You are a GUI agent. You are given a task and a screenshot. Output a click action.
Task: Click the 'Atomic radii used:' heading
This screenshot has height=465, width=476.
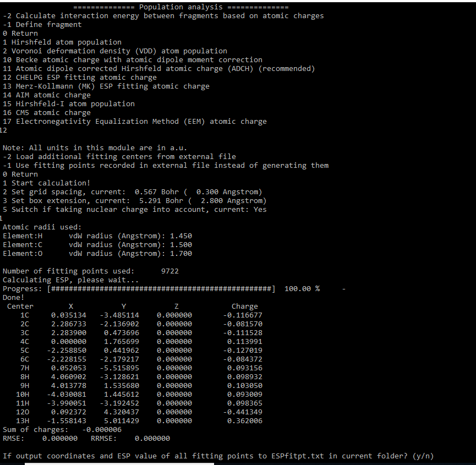click(x=42, y=227)
